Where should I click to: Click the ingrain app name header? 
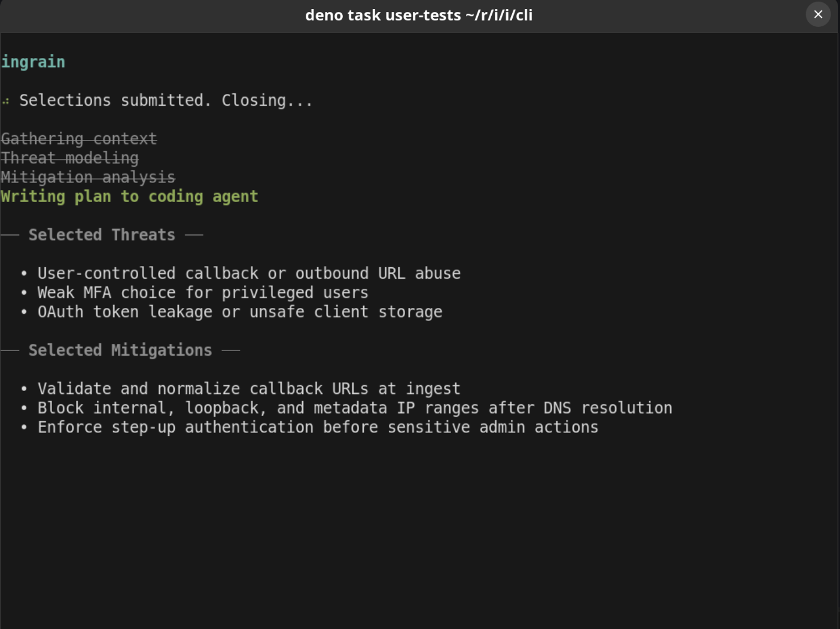(x=33, y=62)
